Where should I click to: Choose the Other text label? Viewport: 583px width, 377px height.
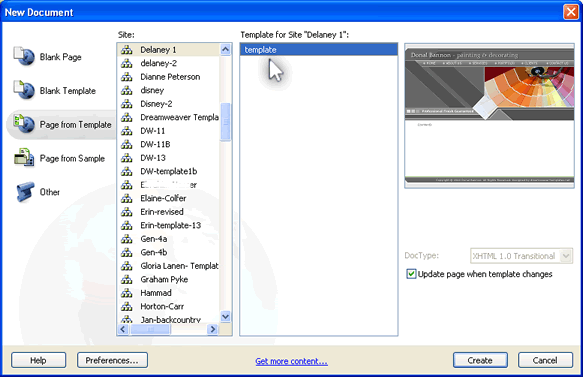[50, 192]
